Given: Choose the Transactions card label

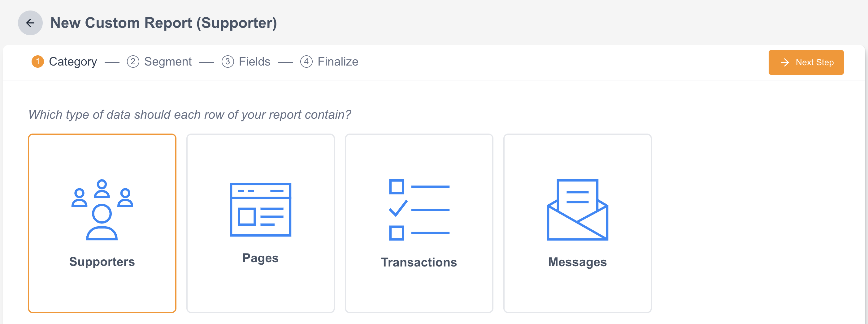Looking at the screenshot, I should click(x=419, y=262).
